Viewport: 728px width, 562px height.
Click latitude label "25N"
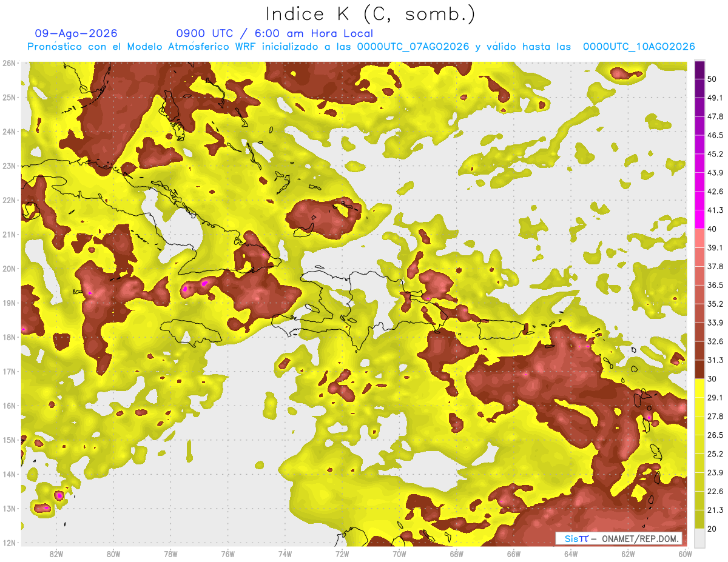(9, 97)
